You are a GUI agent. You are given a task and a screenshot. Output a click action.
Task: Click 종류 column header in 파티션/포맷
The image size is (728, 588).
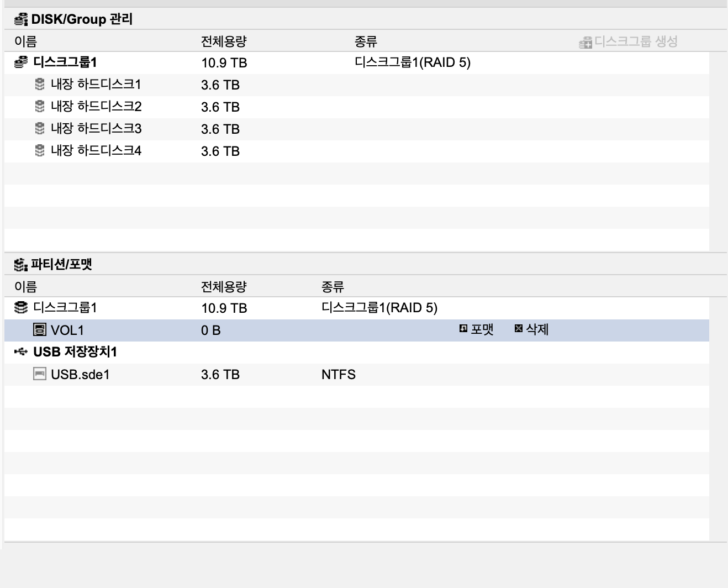[x=333, y=287]
